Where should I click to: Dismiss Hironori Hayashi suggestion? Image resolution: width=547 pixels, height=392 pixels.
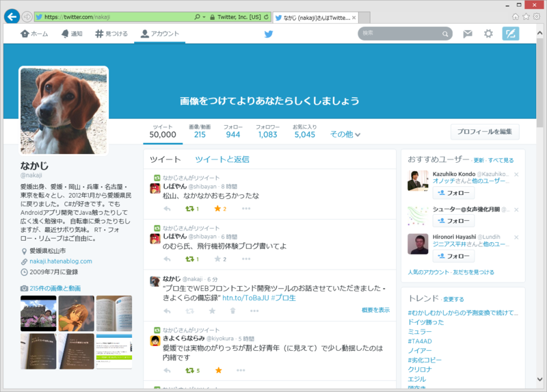[x=516, y=237]
